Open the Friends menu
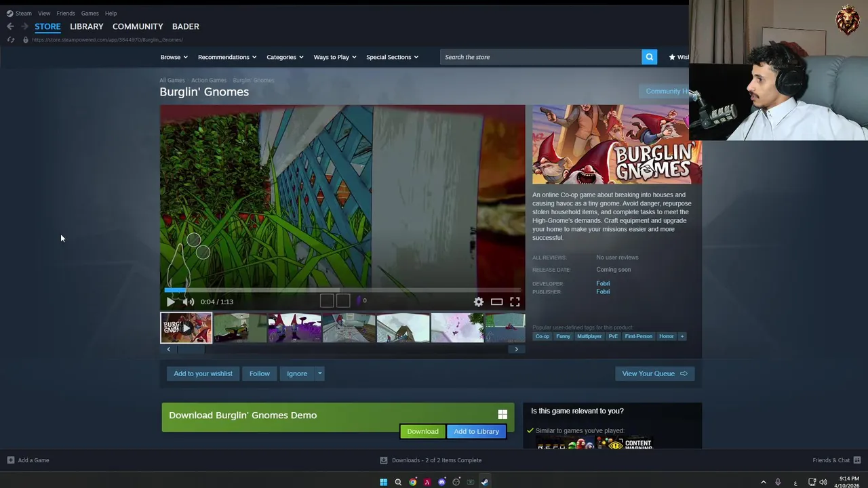 pos(66,13)
